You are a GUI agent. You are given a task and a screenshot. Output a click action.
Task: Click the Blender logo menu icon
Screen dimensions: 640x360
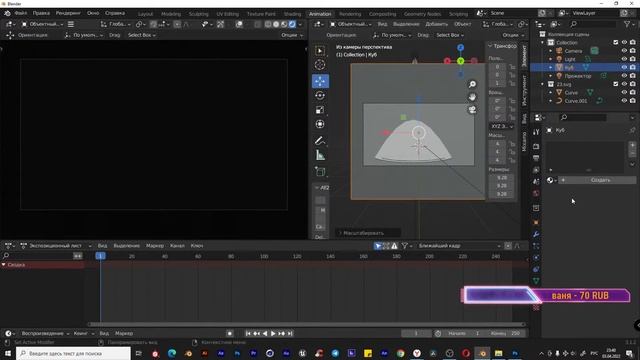click(7, 13)
